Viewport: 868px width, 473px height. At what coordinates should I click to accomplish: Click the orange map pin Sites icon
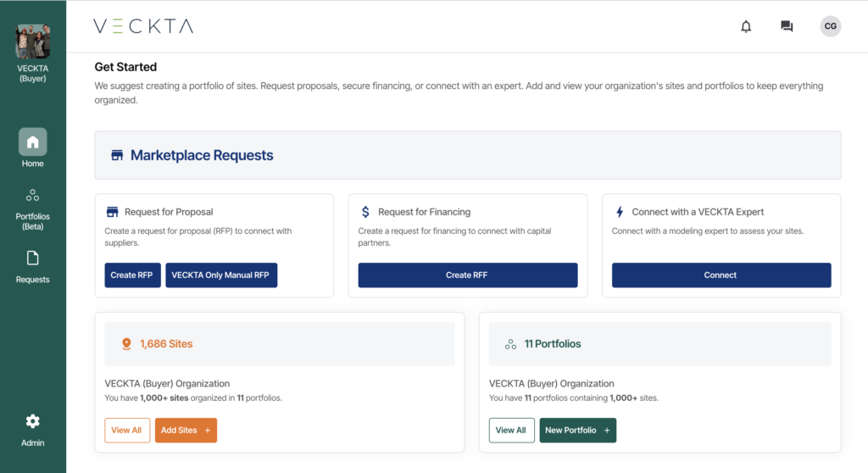[x=126, y=344]
